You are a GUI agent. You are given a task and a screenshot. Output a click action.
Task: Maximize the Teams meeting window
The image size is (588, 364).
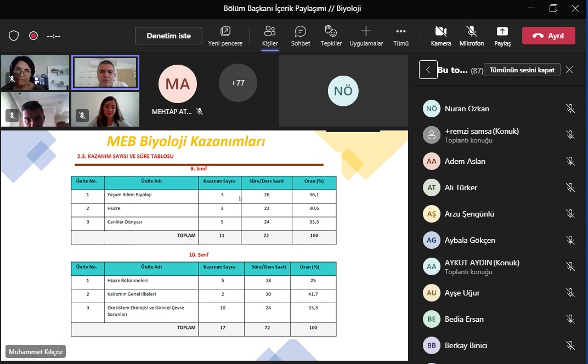tap(553, 8)
